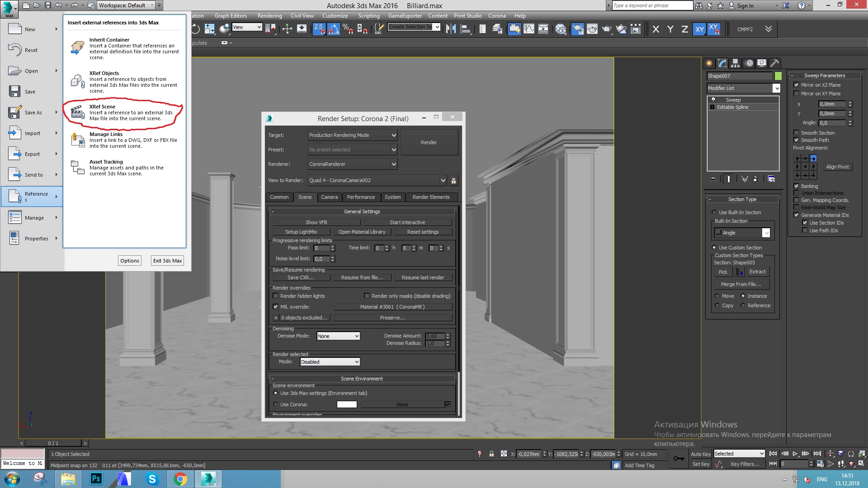Image resolution: width=868 pixels, height=488 pixels.
Task: Click the Open Material Library icon
Action: tap(362, 232)
